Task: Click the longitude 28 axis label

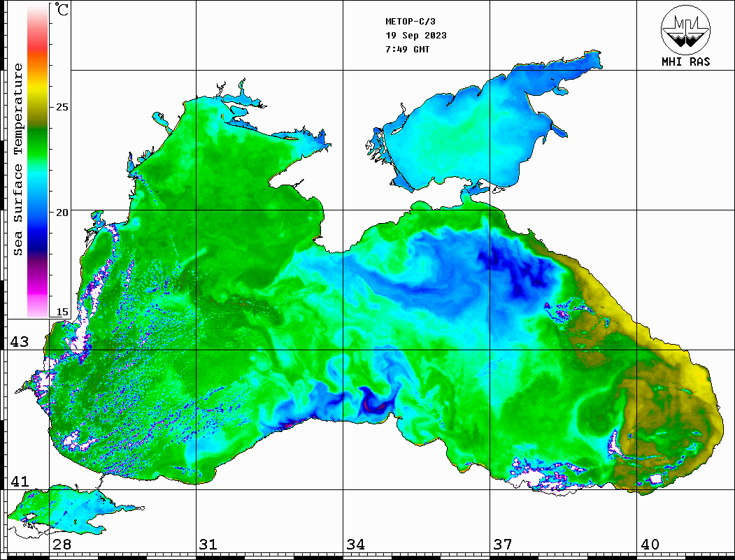Action: [x=62, y=545]
